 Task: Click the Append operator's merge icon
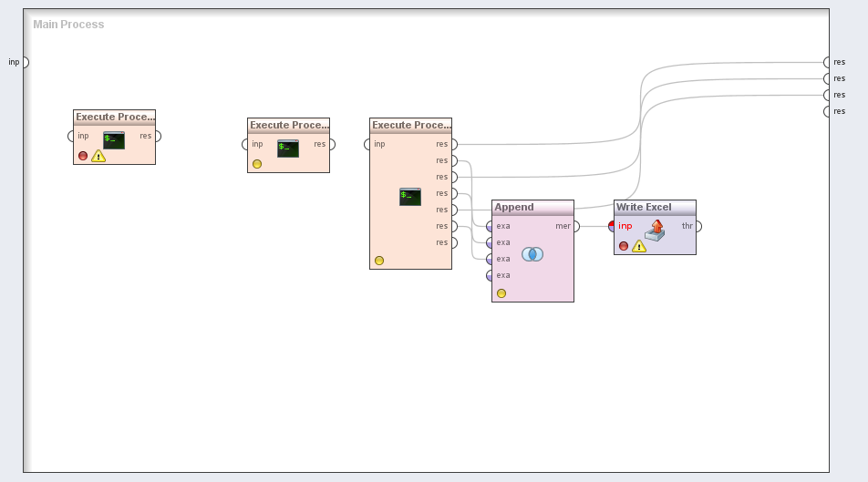[x=532, y=254]
